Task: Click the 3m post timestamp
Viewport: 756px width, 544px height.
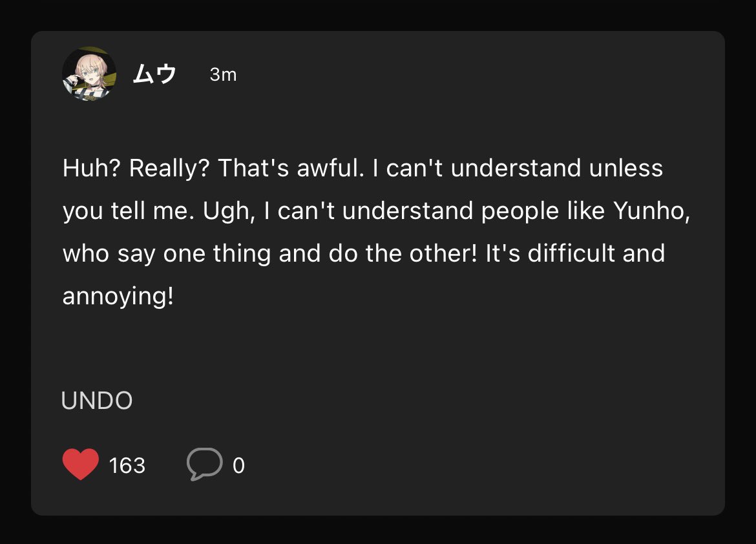Action: pyautogui.click(x=223, y=75)
